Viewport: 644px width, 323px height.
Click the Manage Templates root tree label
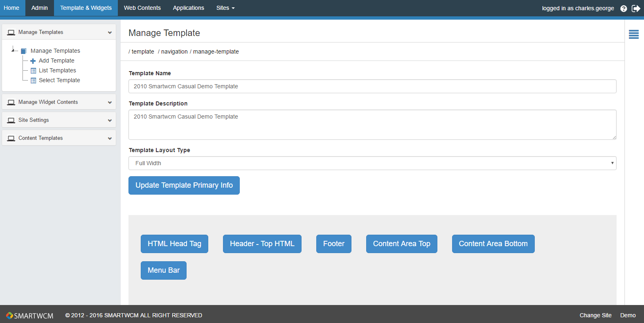coord(55,51)
